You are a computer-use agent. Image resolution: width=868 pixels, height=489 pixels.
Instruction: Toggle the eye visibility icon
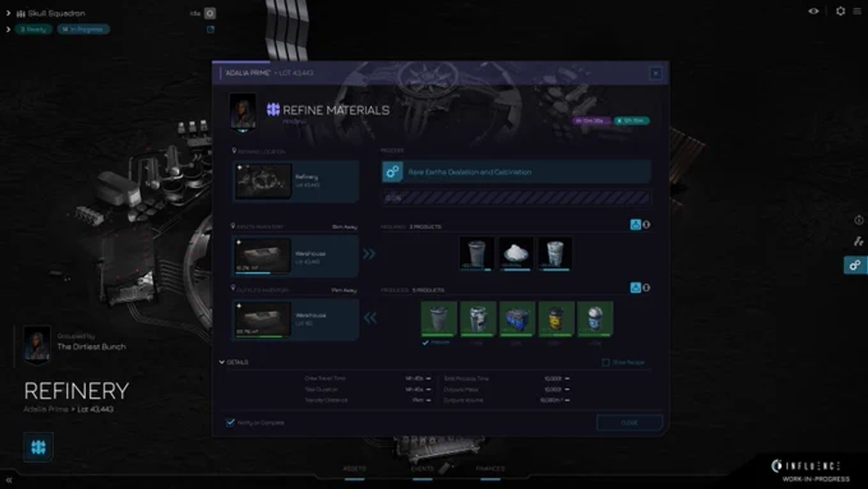point(813,11)
